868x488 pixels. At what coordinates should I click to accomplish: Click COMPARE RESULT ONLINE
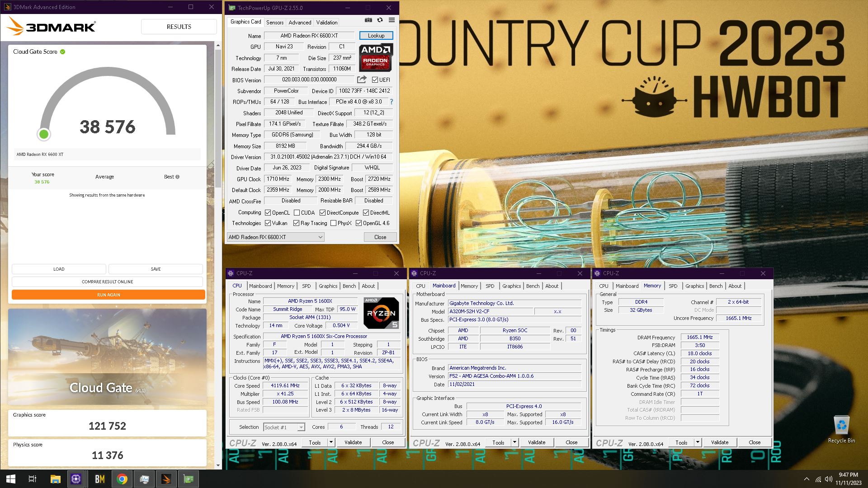click(x=108, y=282)
